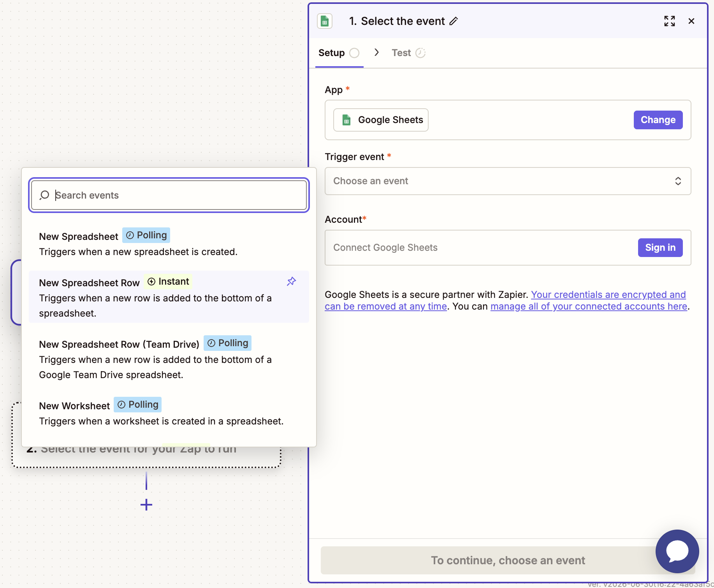The image size is (714, 588).
Task: Select the New Spreadsheet trigger event
Action: 169,243
